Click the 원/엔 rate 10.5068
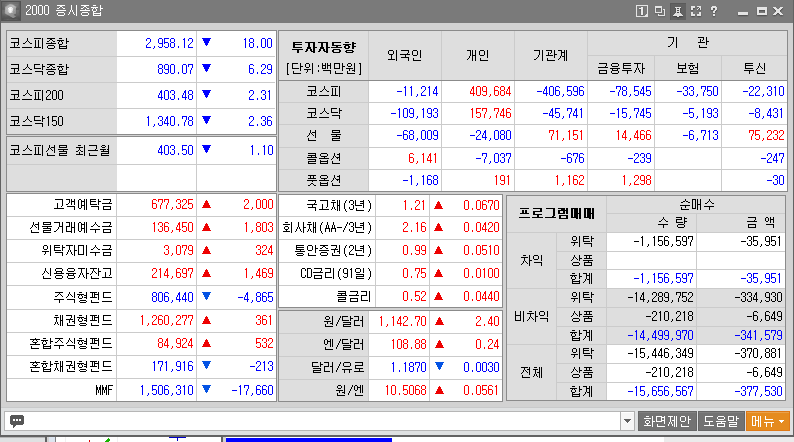This screenshot has width=794, height=442. pyautogui.click(x=406, y=391)
